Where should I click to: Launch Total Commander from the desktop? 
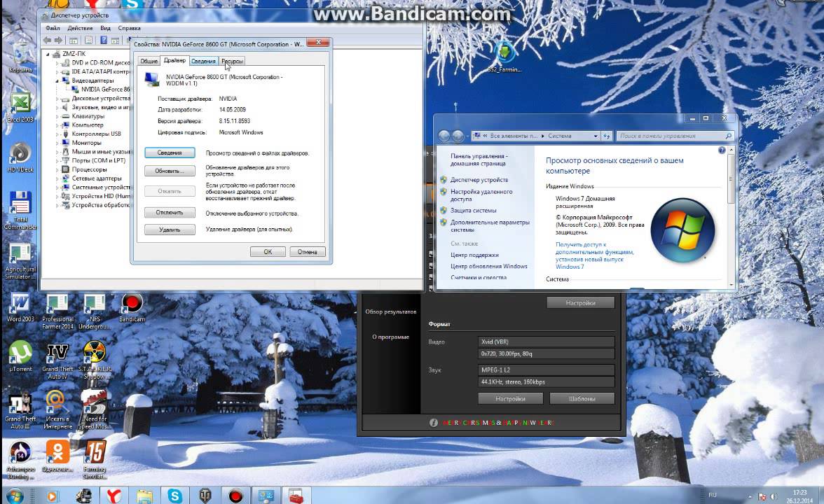pos(20,210)
